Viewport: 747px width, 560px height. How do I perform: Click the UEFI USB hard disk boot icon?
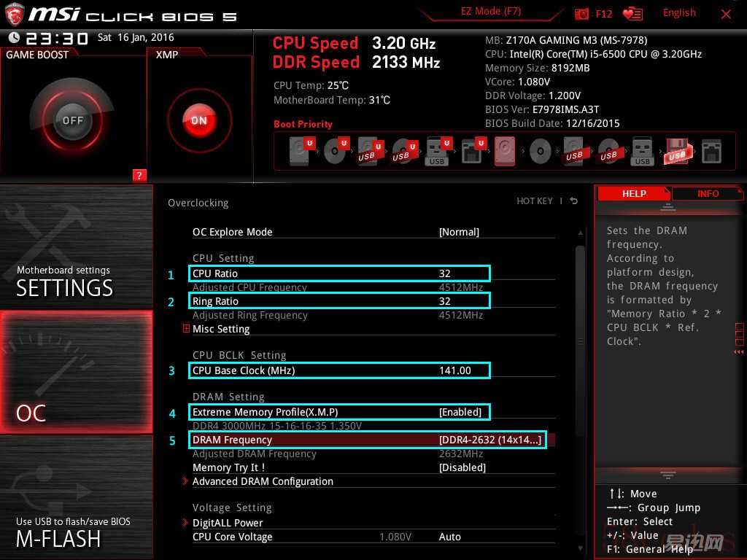coord(371,151)
